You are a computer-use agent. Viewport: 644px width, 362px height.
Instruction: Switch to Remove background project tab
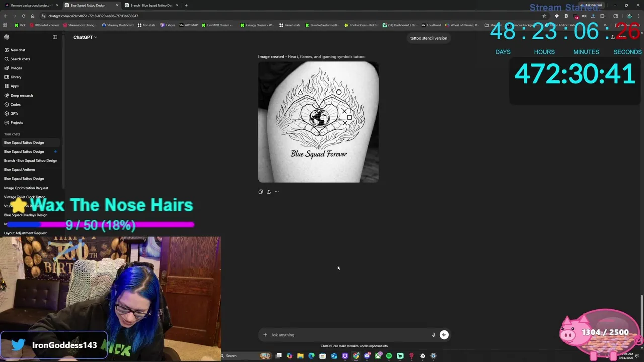coord(31,5)
